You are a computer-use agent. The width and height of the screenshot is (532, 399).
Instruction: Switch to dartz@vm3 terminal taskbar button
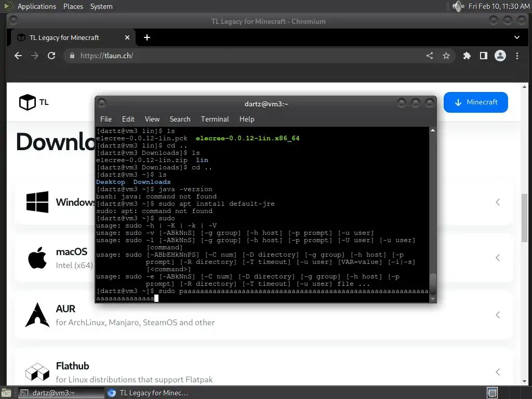click(x=61, y=393)
